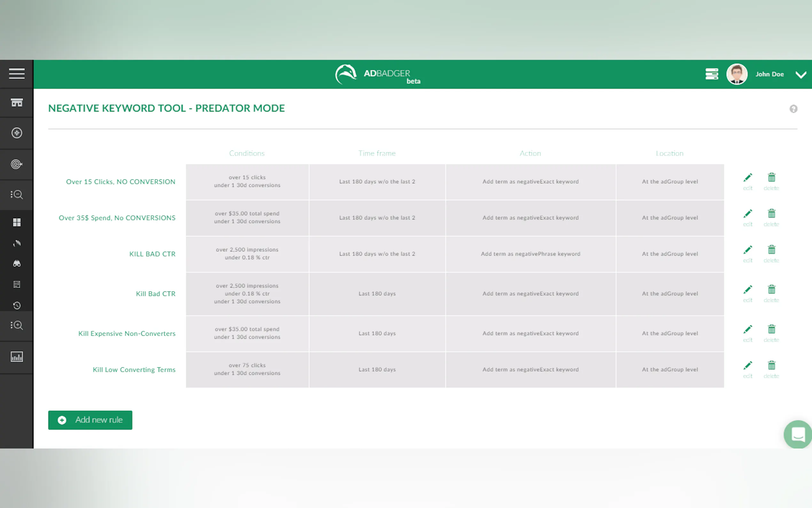Click the history clock sidebar icon

[x=16, y=306]
